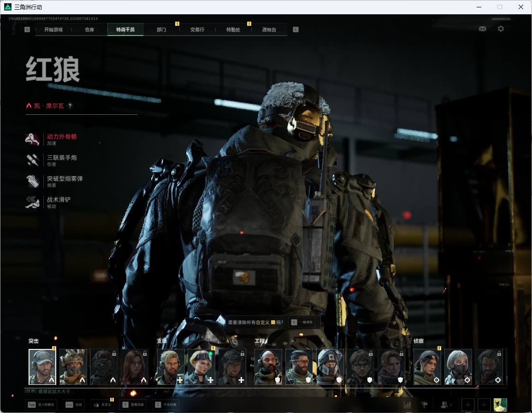Image resolution: width=532 pixels, height=413 pixels.
Task: Select the locked red-haired woman operator
Action: [135, 367]
